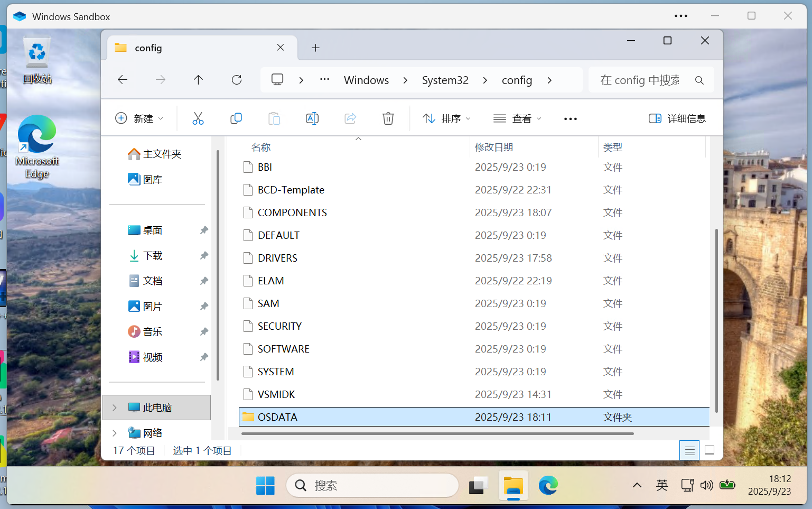Toggle the details pane button
The height and width of the screenshot is (509, 812).
pos(677,118)
